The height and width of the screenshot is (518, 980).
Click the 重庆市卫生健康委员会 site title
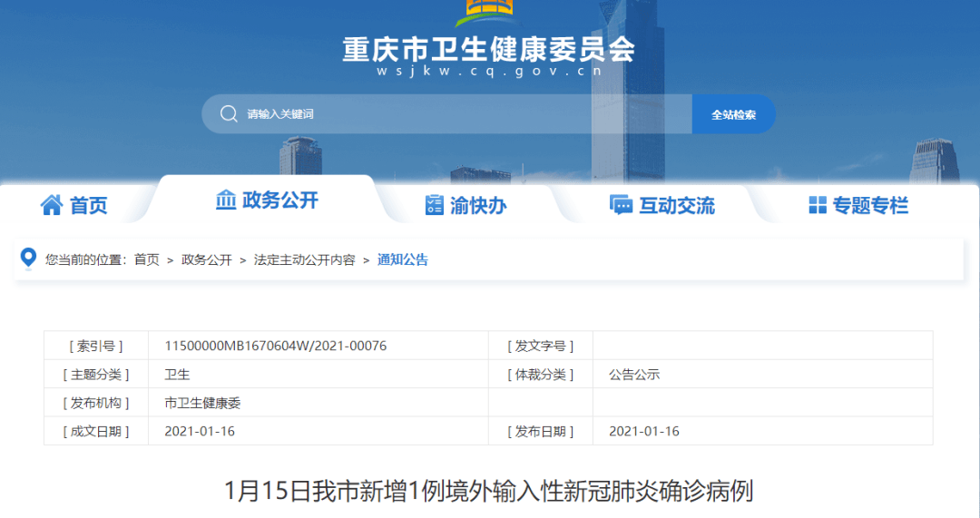pos(489,49)
